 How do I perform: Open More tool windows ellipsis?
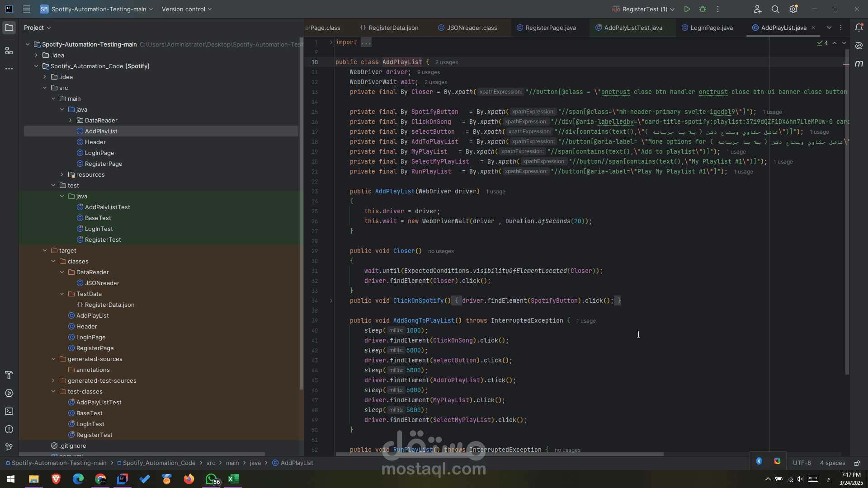pyautogui.click(x=9, y=69)
